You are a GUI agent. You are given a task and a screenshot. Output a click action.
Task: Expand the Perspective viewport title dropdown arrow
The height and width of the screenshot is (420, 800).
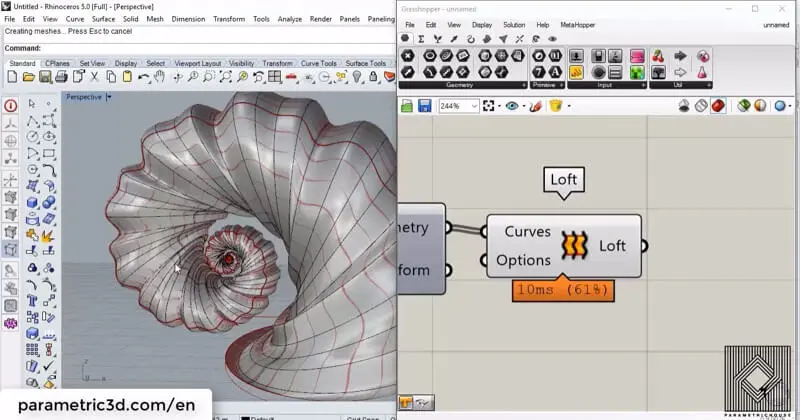[x=109, y=98]
